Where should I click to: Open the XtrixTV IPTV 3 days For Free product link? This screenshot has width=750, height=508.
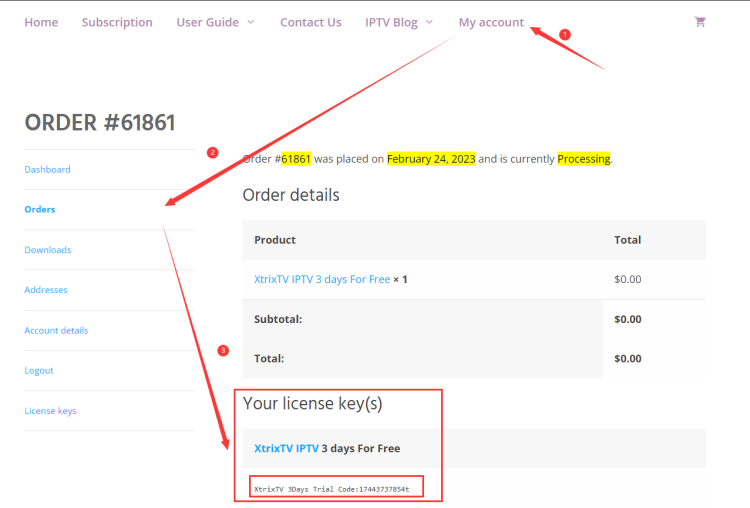pos(322,279)
